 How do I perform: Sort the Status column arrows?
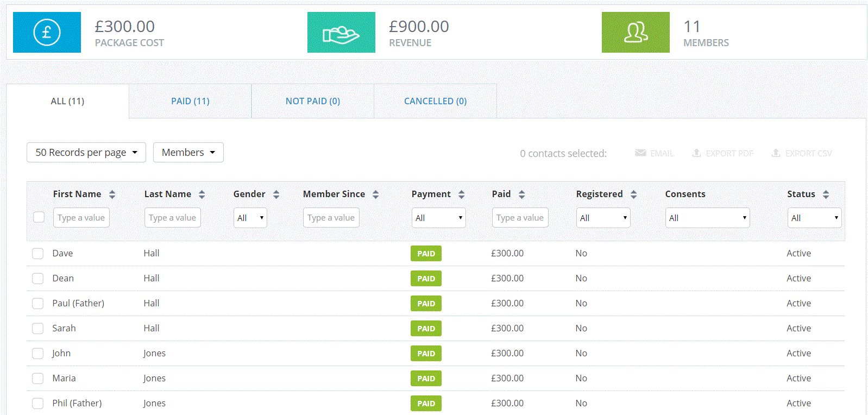point(826,194)
